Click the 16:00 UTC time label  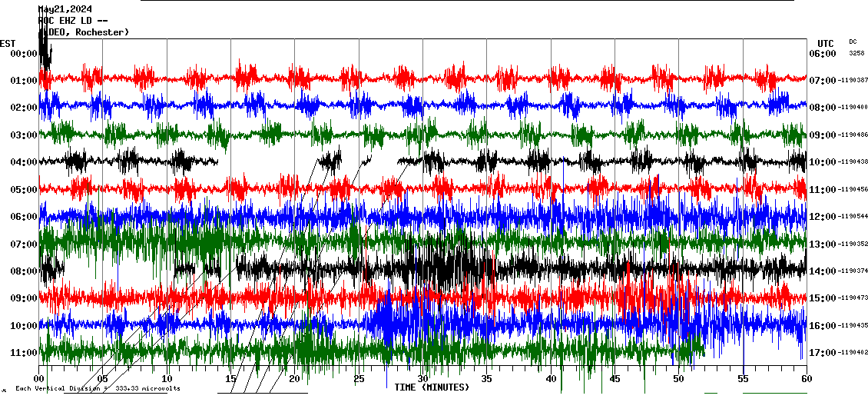pyautogui.click(x=823, y=326)
